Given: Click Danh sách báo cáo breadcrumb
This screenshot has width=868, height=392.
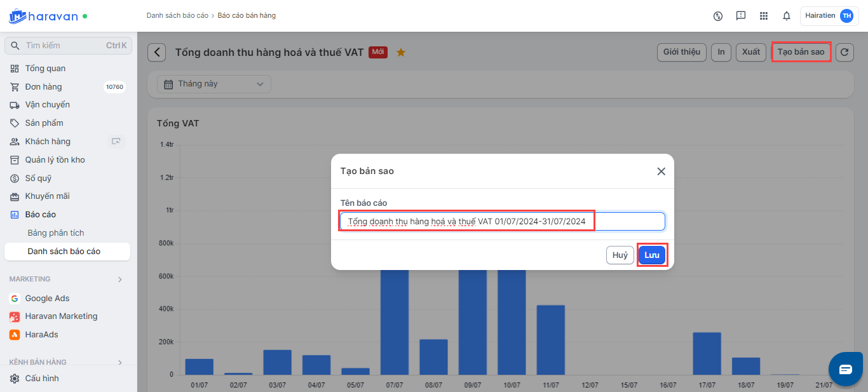Looking at the screenshot, I should [177, 15].
